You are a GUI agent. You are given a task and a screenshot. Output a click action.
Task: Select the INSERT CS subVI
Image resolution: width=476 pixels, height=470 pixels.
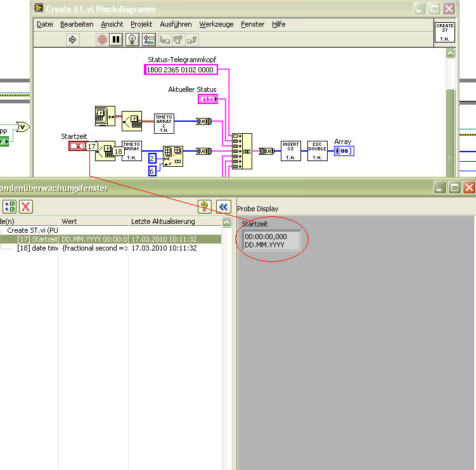[291, 151]
